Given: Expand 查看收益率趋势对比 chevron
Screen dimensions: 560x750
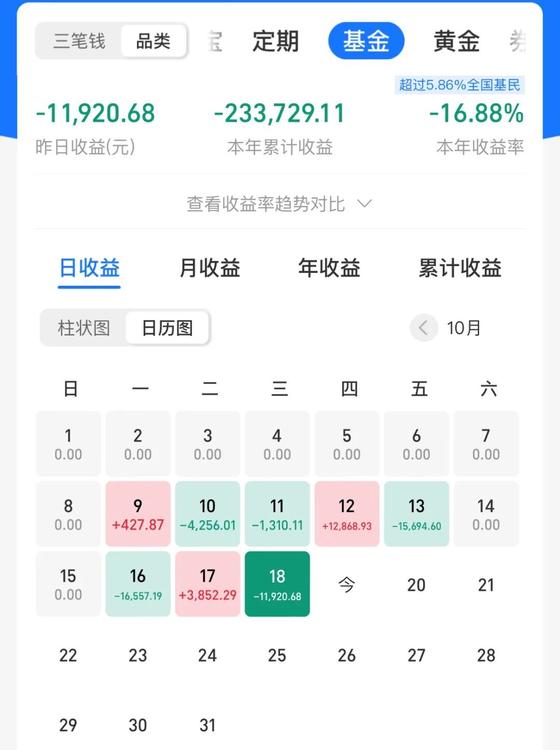Looking at the screenshot, I should tap(365, 203).
